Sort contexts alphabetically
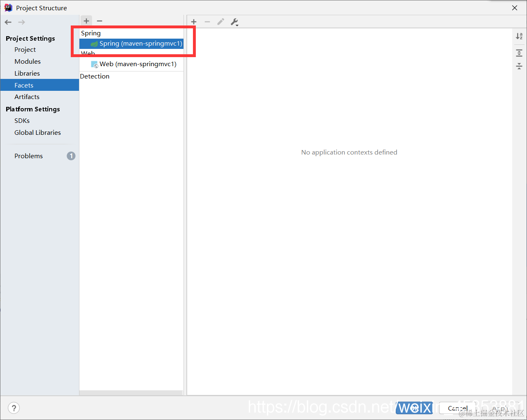 519,36
